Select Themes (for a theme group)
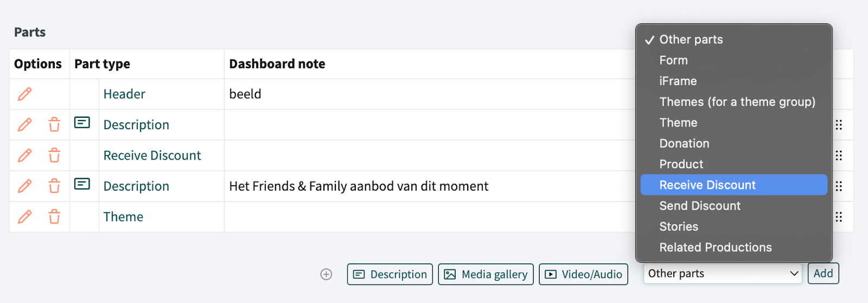 737,102
